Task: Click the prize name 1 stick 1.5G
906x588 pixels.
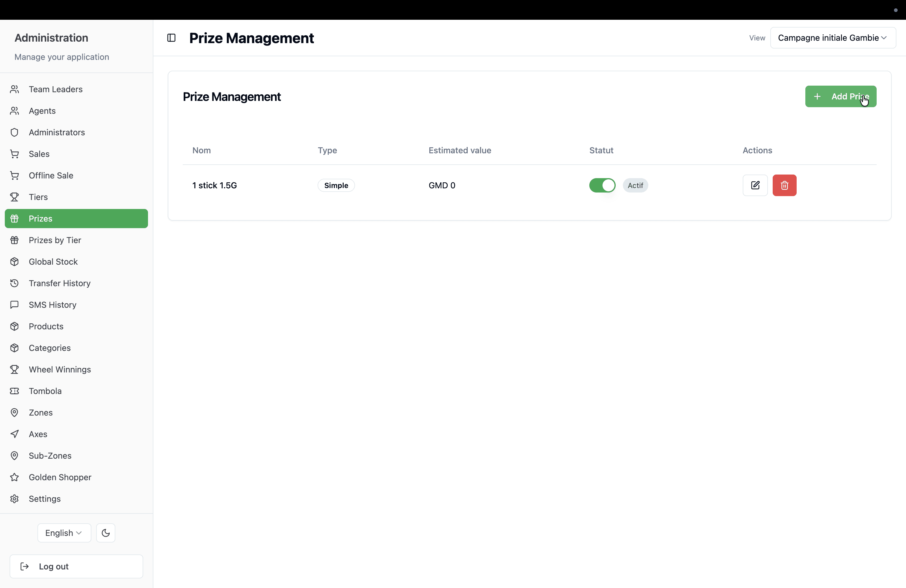Action: pos(214,185)
